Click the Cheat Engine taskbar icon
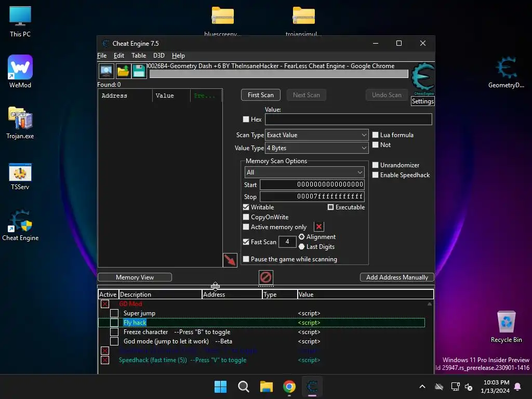Image resolution: width=532 pixels, height=399 pixels. (312, 387)
